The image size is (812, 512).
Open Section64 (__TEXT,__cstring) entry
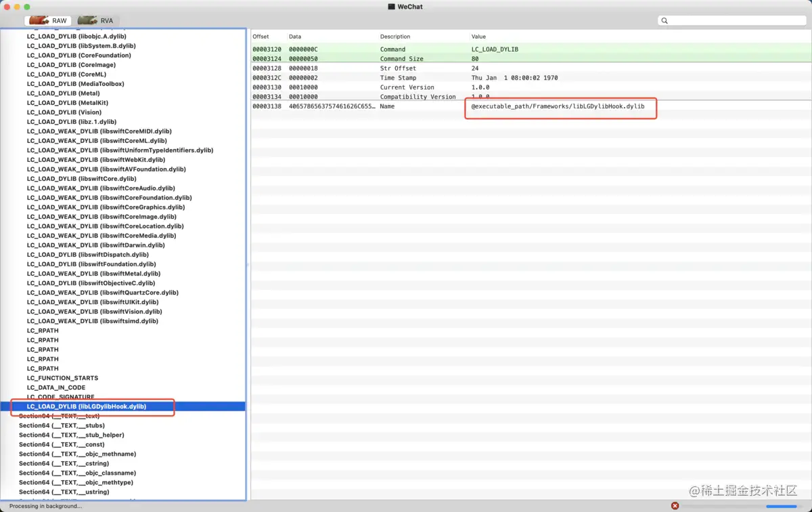tap(64, 463)
